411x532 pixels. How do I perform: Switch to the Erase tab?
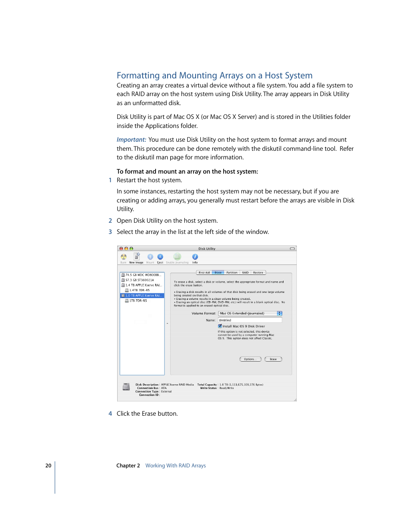[218, 273]
